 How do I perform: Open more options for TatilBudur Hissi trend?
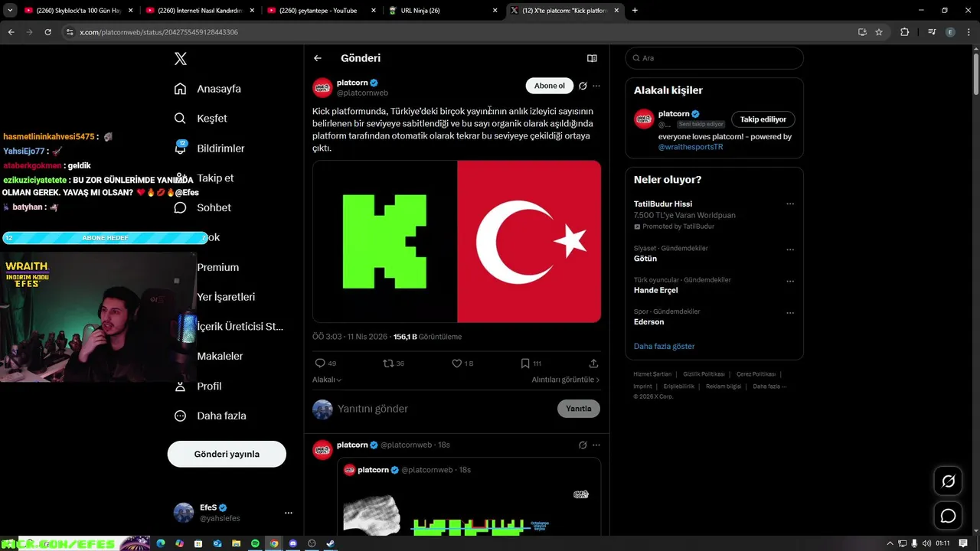tap(790, 204)
